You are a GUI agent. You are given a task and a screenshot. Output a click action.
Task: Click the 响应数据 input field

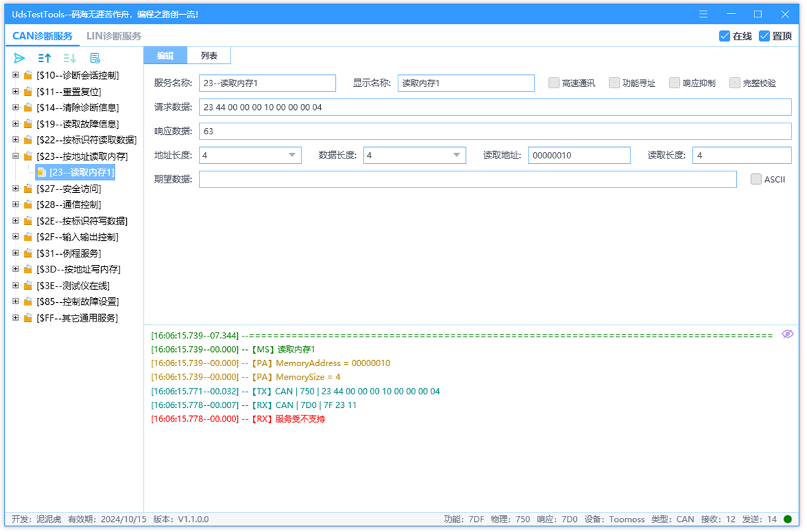pos(495,131)
